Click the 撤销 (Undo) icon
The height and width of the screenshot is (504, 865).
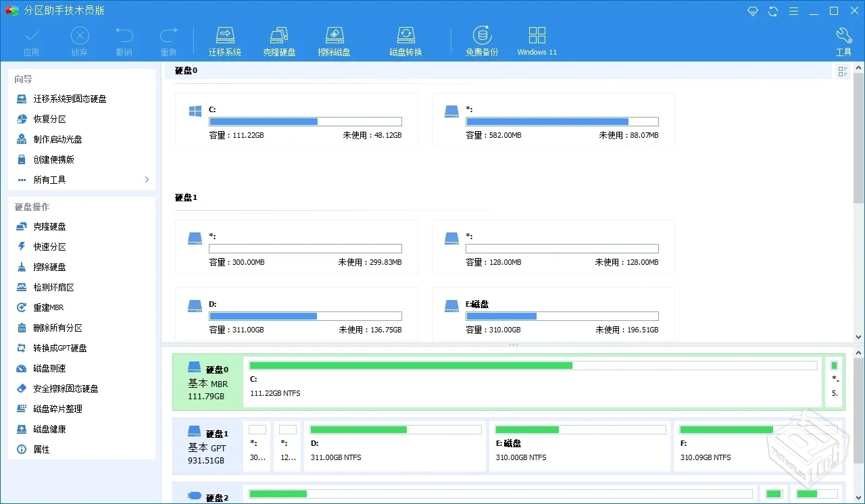coord(124,39)
